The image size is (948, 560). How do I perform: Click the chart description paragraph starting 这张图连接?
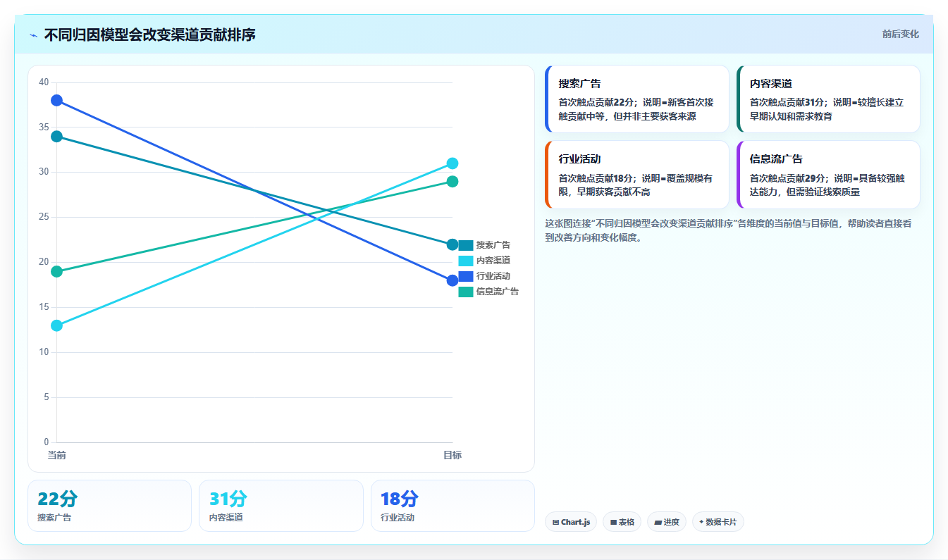(x=732, y=230)
